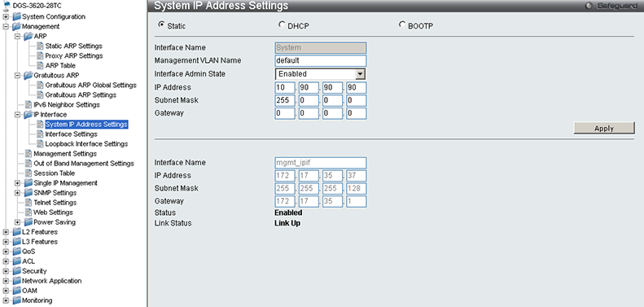Open the Session Table page
This screenshot has width=644, height=307.
(55, 173)
